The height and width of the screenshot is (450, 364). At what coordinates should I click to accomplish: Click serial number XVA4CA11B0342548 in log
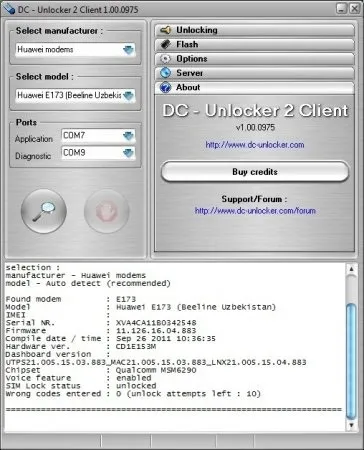click(x=156, y=323)
